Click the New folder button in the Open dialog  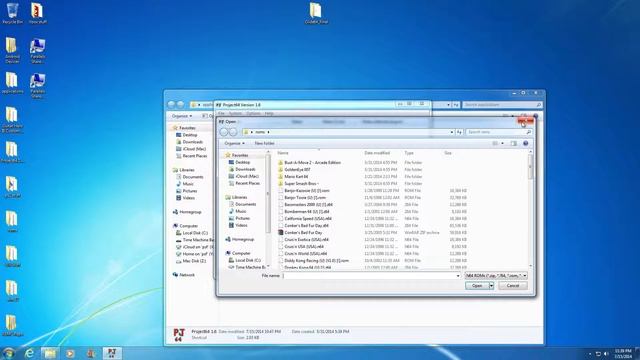264,143
